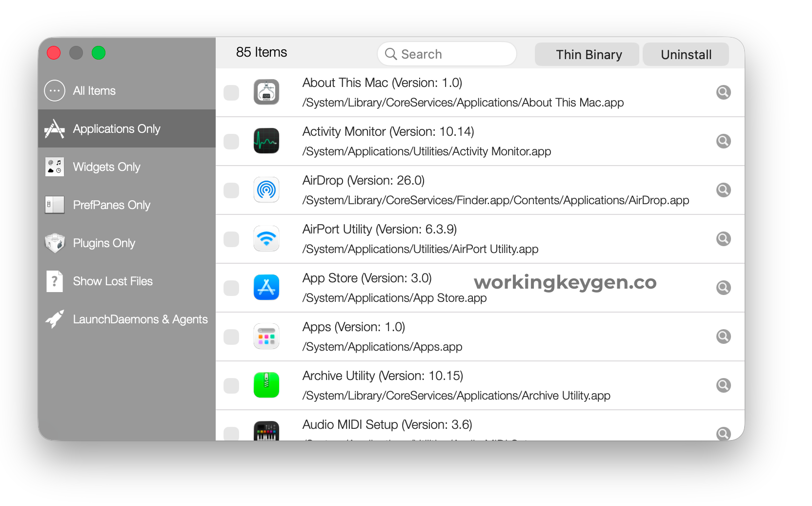Viewport: 812px width, 506px height.
Task: Tick the checkbox for Activity Monitor
Action: 231,142
